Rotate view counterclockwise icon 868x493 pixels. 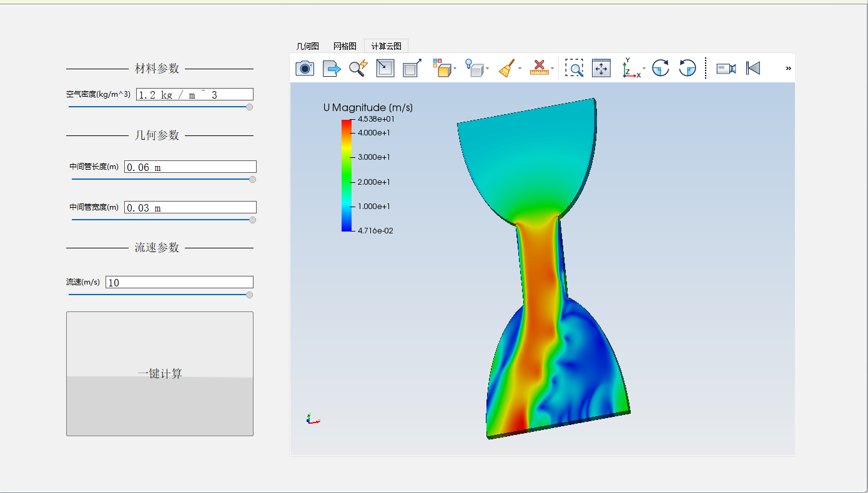pyautogui.click(x=688, y=68)
